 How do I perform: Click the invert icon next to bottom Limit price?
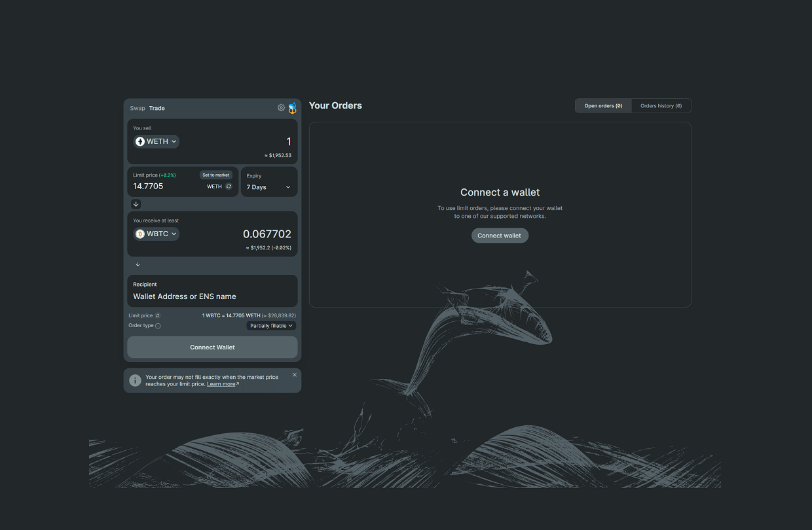click(x=158, y=315)
